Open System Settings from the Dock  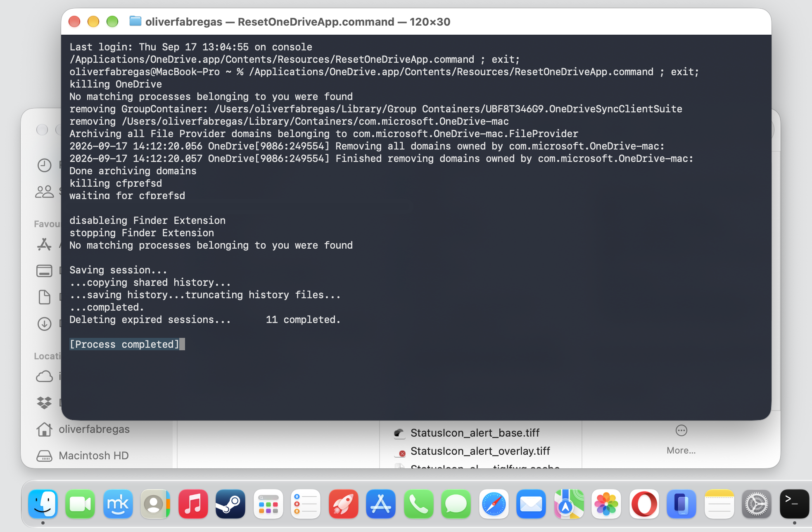pyautogui.click(x=757, y=504)
